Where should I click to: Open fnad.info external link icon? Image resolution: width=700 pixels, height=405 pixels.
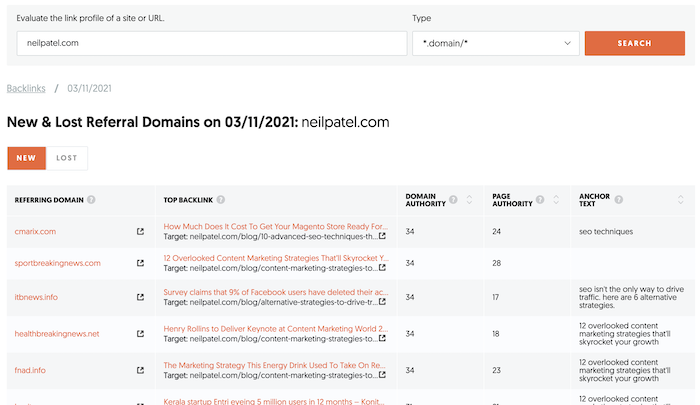[140, 370]
